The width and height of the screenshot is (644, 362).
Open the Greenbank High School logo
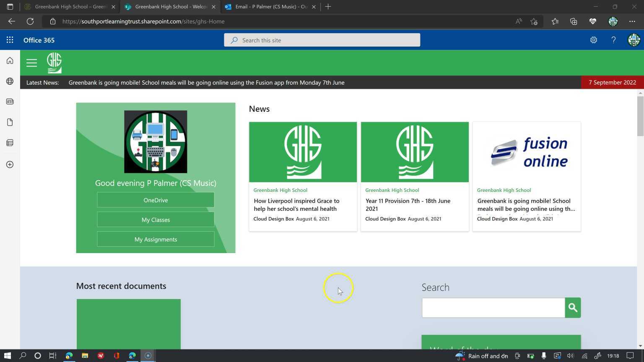[x=54, y=62]
